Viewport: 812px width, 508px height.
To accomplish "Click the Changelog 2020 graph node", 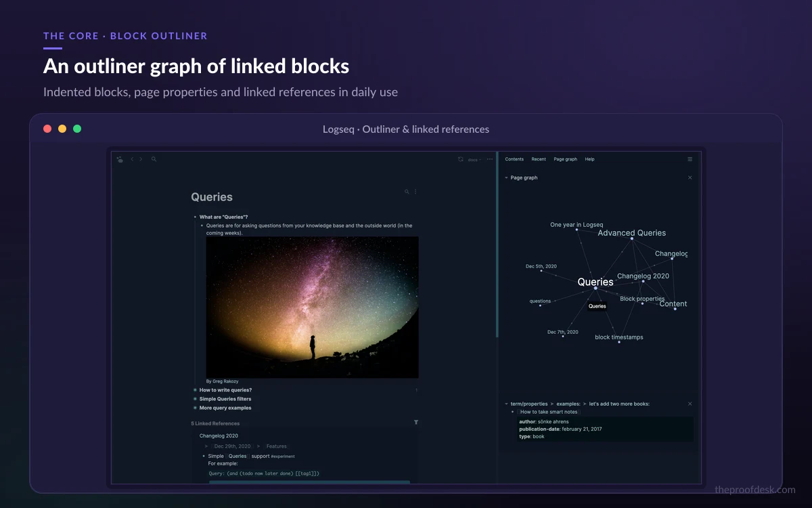I will coord(643,276).
